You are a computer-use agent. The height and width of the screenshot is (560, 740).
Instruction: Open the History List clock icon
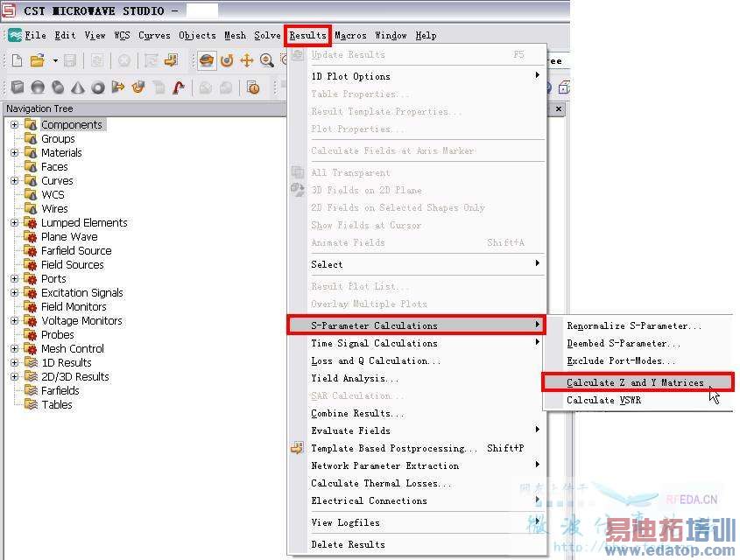[253, 87]
